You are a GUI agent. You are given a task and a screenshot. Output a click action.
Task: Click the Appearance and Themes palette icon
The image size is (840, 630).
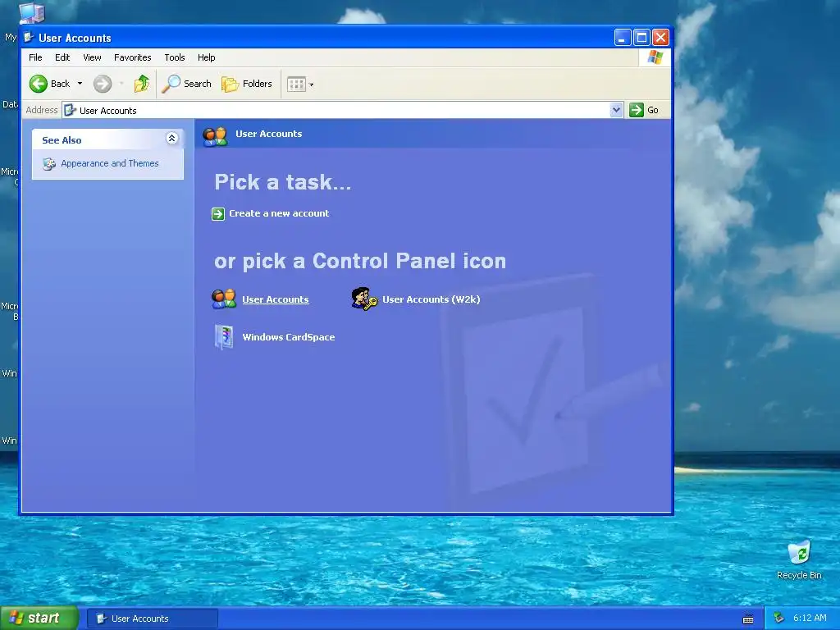tap(49, 164)
